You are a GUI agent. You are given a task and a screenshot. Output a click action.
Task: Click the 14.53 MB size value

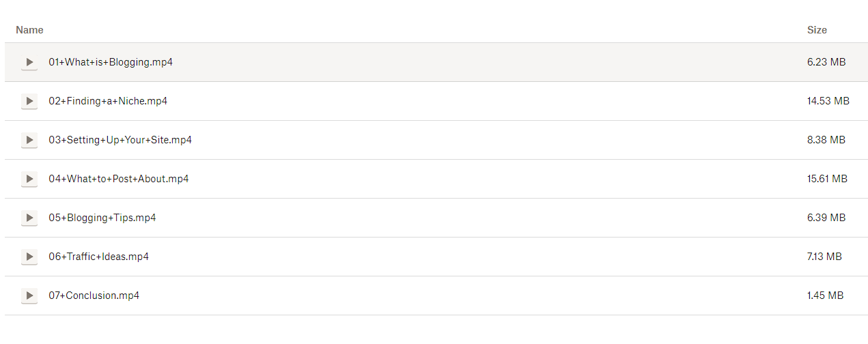[x=828, y=101]
